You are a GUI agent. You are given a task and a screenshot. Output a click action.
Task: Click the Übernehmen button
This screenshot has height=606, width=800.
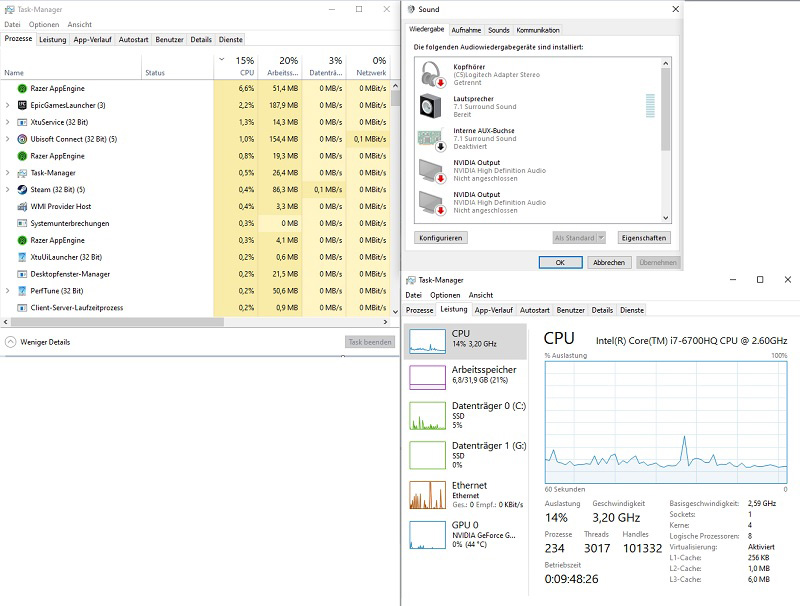click(658, 262)
